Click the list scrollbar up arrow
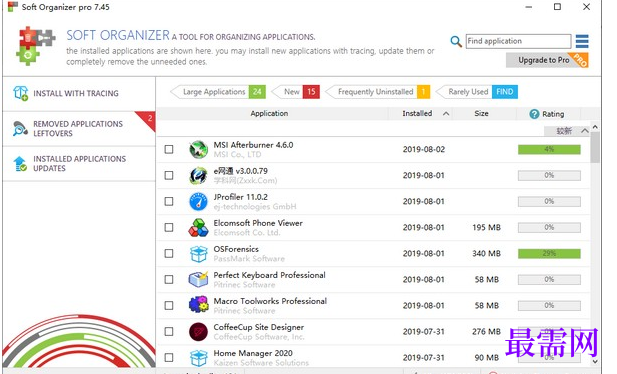The height and width of the screenshot is (374, 617). [x=595, y=127]
